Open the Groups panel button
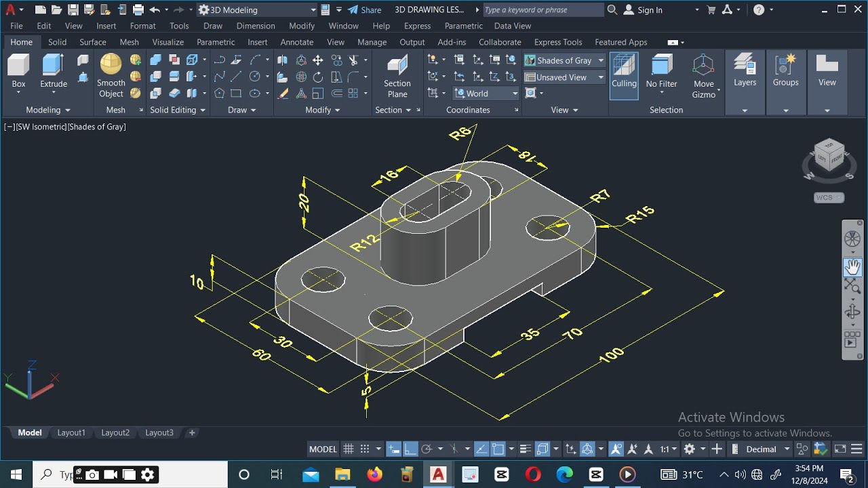Image resolution: width=868 pixels, height=488 pixels. (785, 71)
